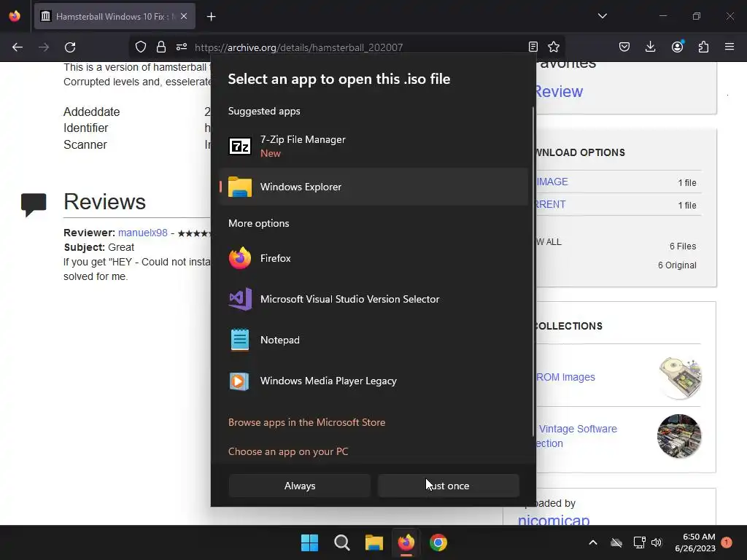
Task: Open the Firefox account icon
Action: coord(677,47)
